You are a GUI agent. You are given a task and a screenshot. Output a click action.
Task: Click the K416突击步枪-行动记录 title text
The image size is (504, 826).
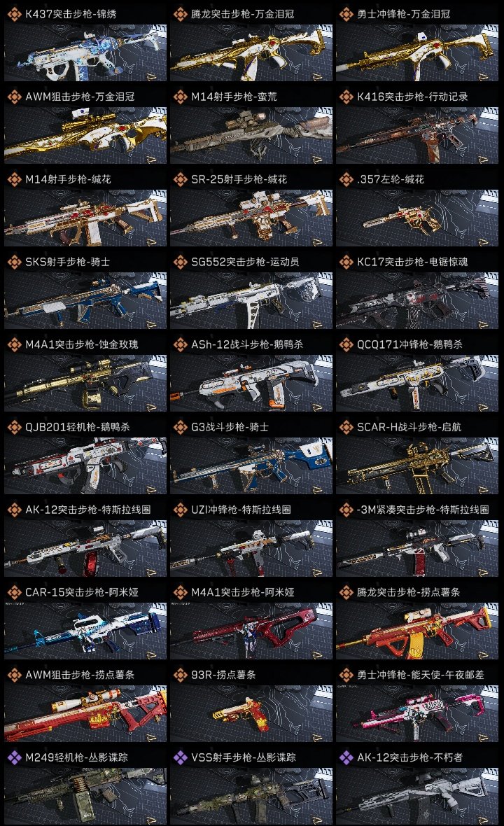pos(412,97)
